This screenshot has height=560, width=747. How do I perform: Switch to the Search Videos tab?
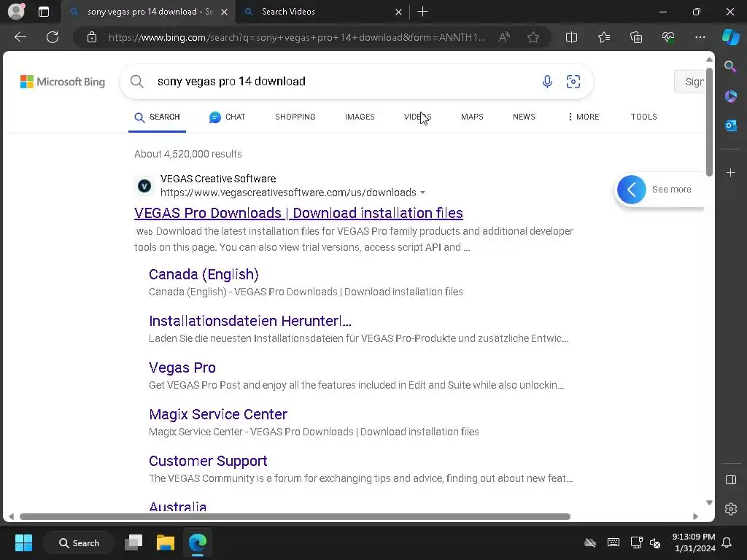point(323,12)
